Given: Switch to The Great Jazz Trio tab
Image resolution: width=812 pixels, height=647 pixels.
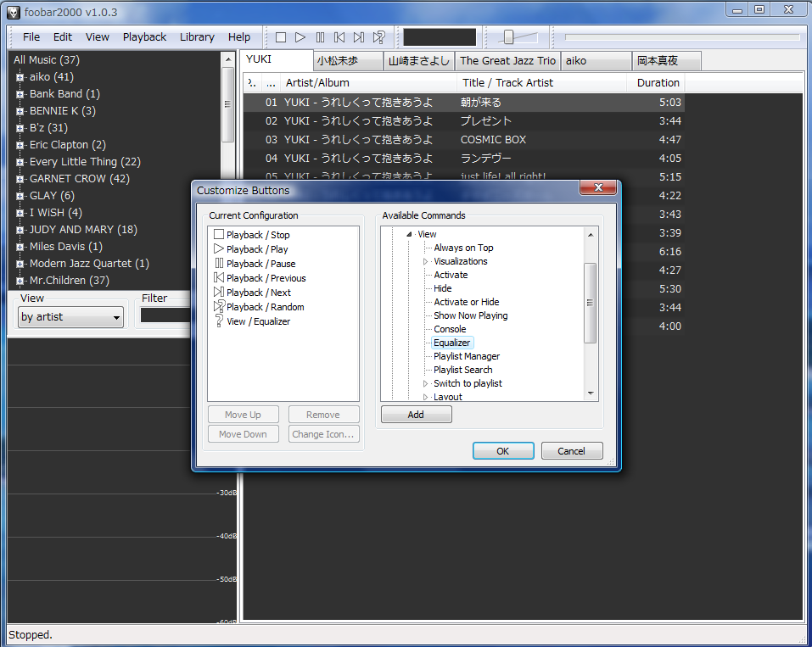Looking at the screenshot, I should pyautogui.click(x=507, y=61).
